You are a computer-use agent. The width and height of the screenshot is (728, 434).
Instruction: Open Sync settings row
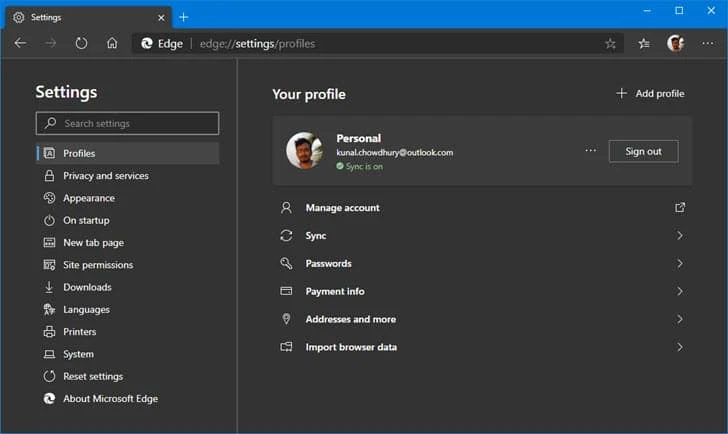tap(482, 235)
